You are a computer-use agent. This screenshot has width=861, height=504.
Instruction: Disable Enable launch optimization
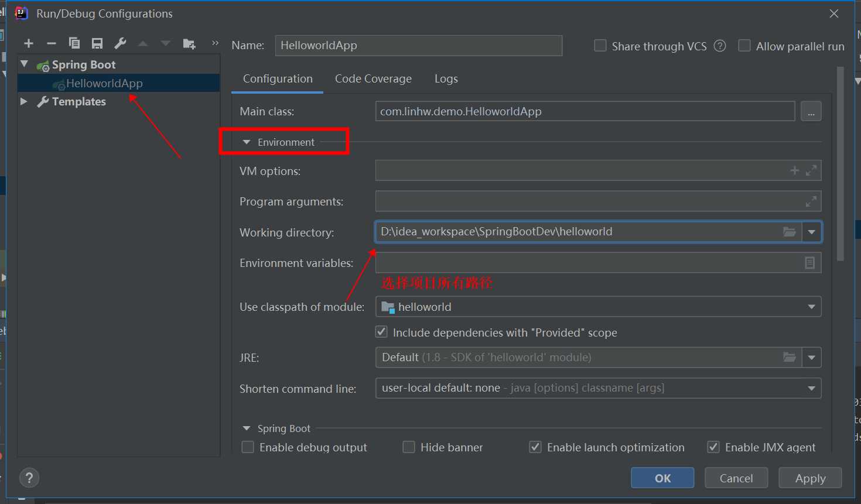[x=535, y=447]
